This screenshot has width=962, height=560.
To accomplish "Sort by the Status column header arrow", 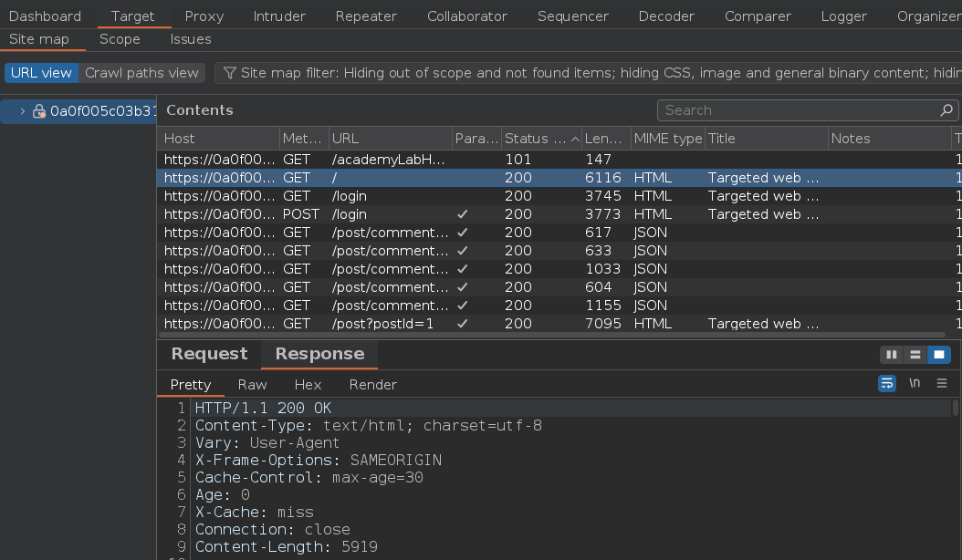I will pos(575,140).
